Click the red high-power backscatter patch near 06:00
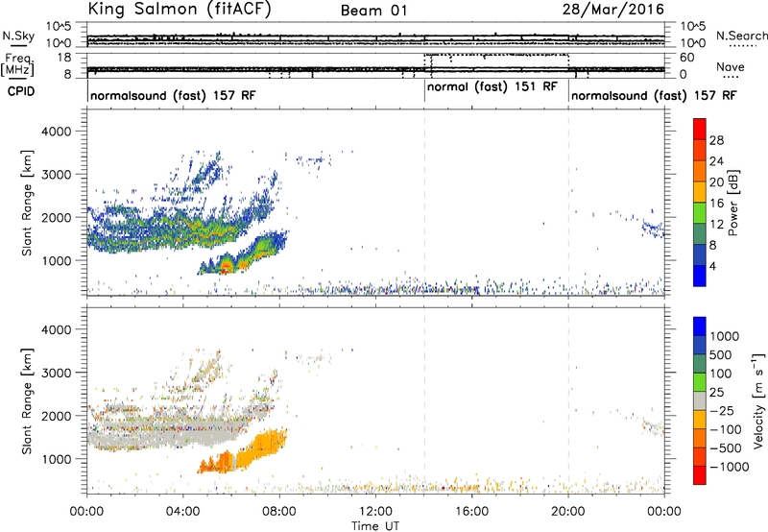This screenshot has width=768, height=532. tap(226, 267)
